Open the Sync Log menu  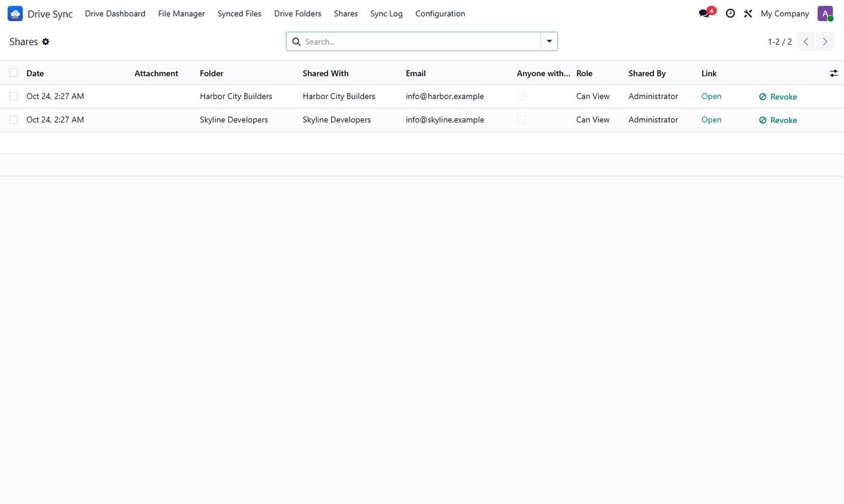coord(386,13)
